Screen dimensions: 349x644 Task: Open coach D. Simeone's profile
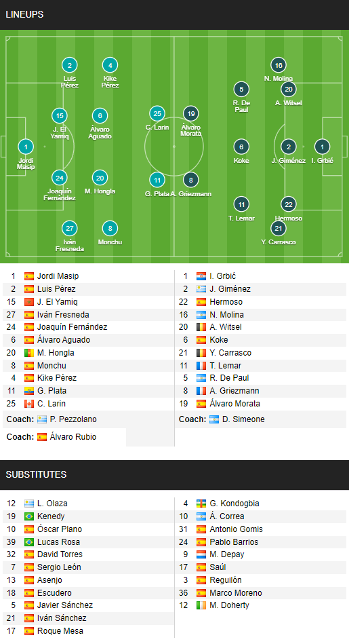243,419
